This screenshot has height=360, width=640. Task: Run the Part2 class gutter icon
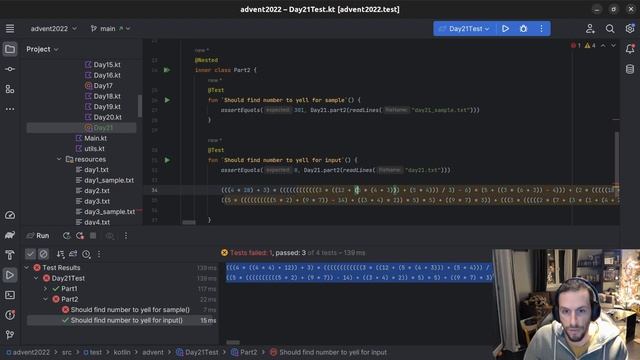point(167,70)
